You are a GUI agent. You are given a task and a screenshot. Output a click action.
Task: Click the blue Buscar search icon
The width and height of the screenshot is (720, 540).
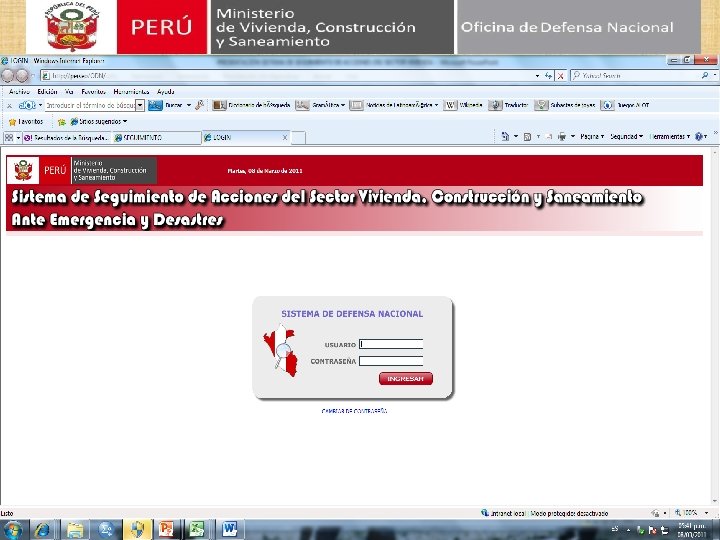(155, 106)
